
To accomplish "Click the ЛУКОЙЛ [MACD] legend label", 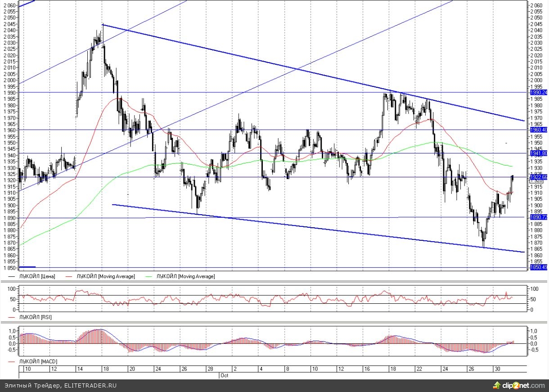I will [37, 361].
